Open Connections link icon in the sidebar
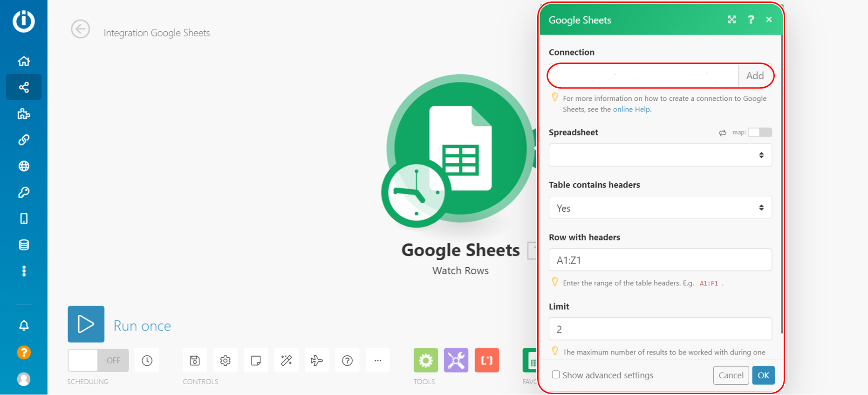 (x=24, y=140)
